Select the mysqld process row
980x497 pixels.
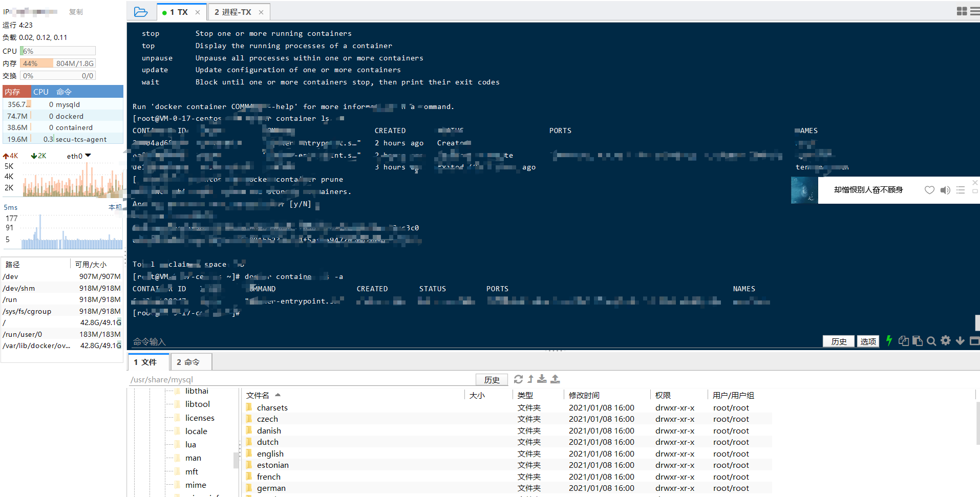point(63,104)
